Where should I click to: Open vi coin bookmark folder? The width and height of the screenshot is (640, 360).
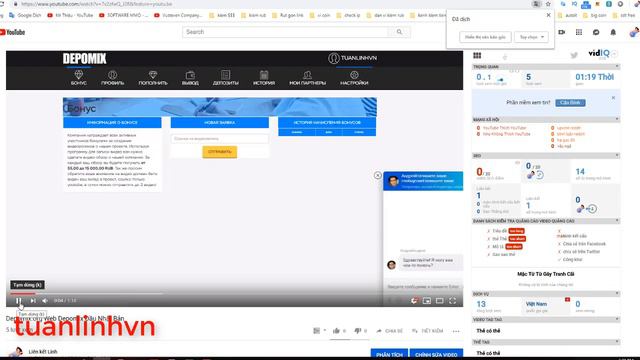pos(320,15)
